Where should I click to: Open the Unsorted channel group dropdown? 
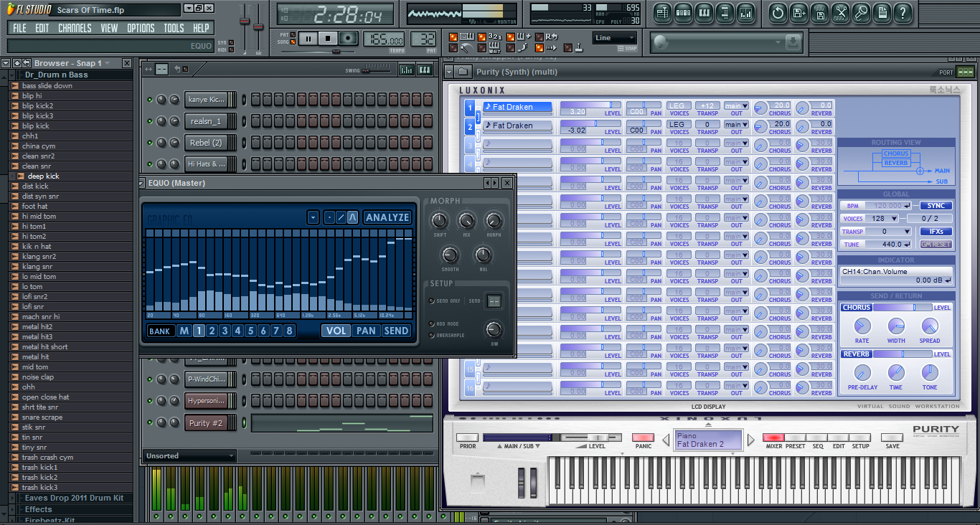(x=189, y=456)
